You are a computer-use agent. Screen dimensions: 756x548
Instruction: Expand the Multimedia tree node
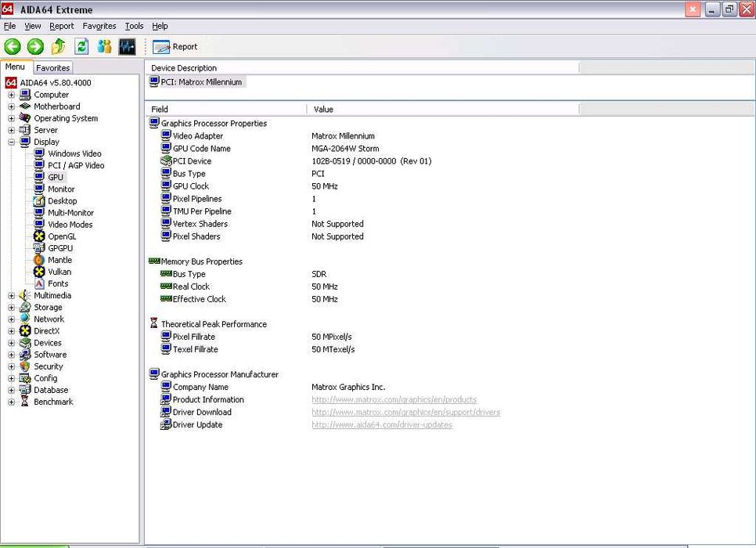coord(11,296)
